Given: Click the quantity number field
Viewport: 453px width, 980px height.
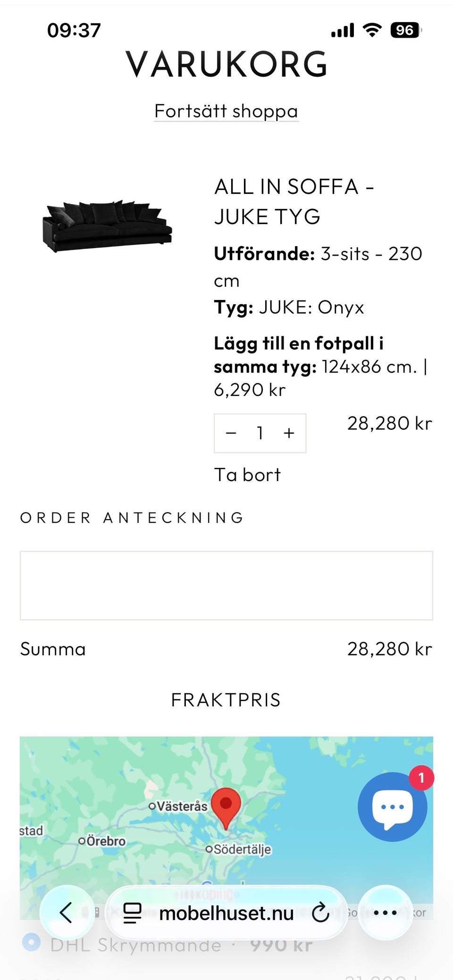Looking at the screenshot, I should (260, 433).
